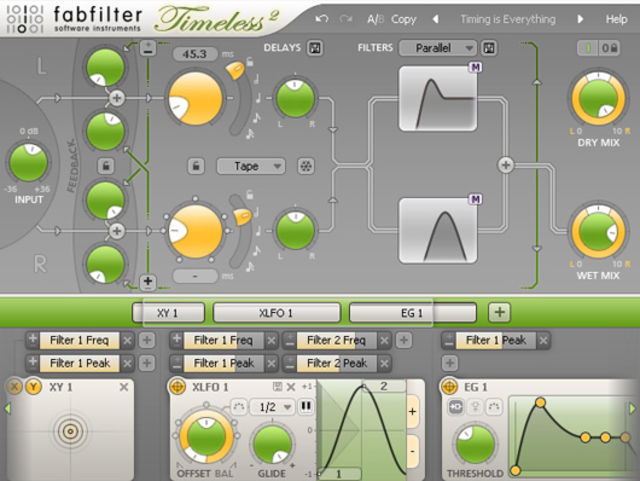Add a new slot below EG 1's Filter 1 Peak
The image size is (640, 481).
[x=449, y=363]
